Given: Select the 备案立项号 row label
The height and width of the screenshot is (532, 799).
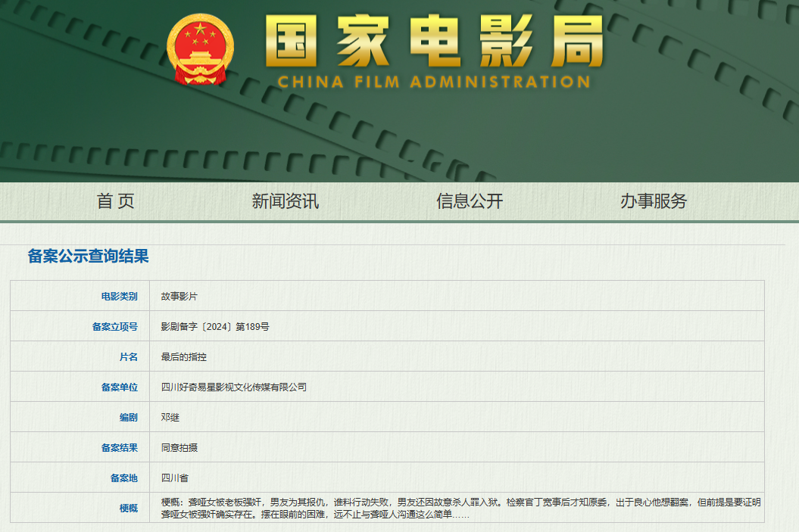Looking at the screenshot, I should click(114, 327).
